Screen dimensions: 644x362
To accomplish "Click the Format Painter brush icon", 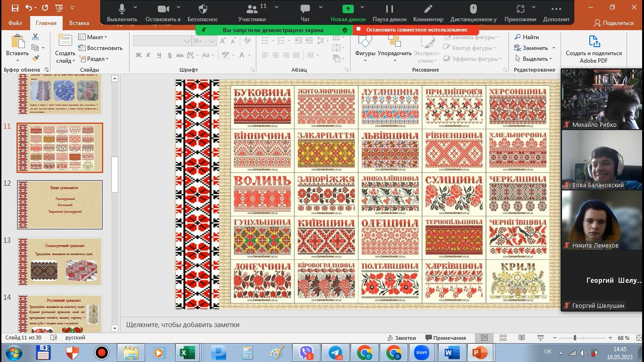I will click(x=35, y=58).
